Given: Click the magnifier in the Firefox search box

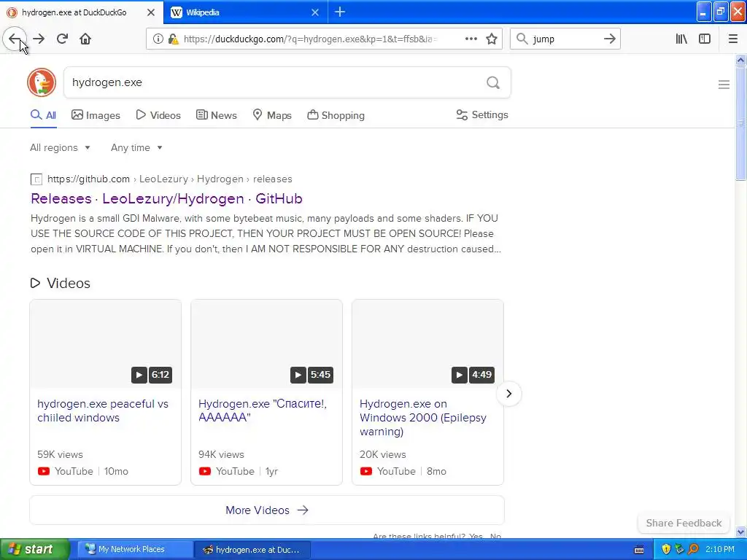Looking at the screenshot, I should (522, 39).
